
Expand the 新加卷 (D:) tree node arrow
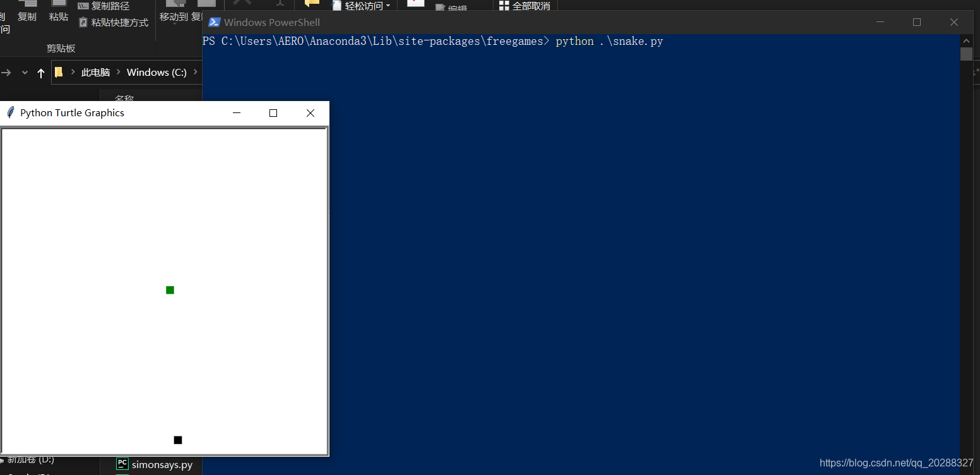click(2, 460)
